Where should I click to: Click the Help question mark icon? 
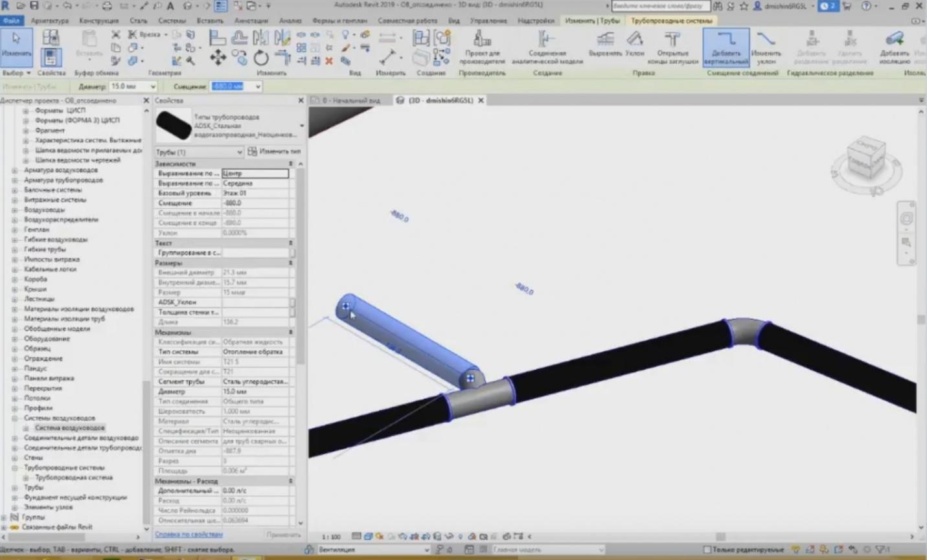tap(866, 6)
